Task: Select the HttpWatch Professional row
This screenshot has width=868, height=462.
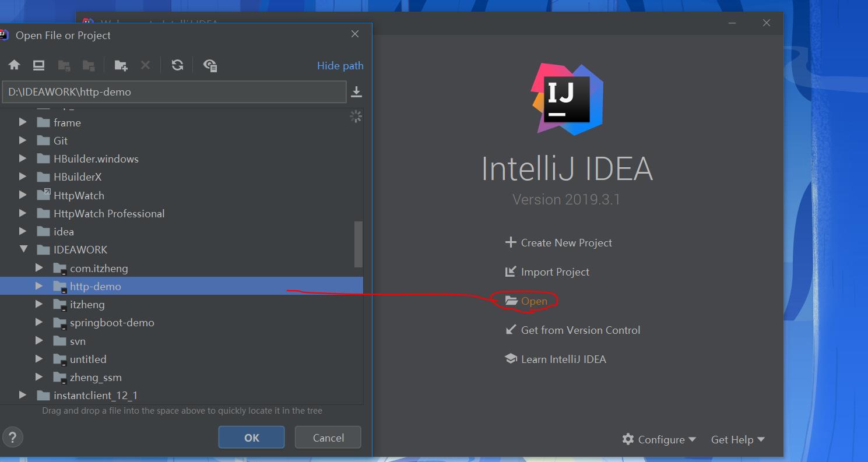Action: point(181,213)
